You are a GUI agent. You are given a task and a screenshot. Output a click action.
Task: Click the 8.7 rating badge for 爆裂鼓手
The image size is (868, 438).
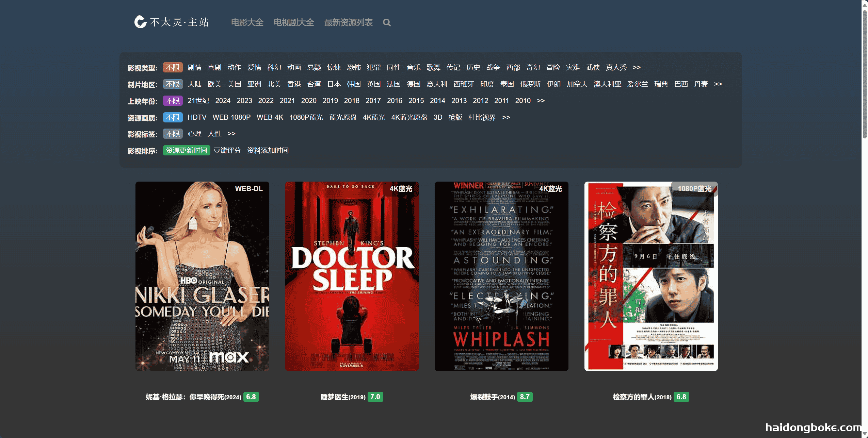[x=525, y=397]
